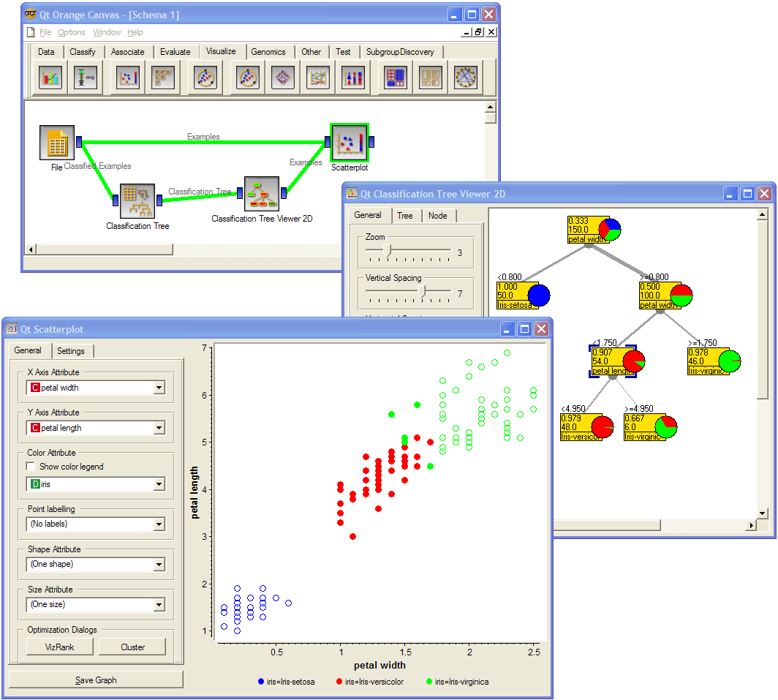Image resolution: width=778 pixels, height=700 pixels.
Task: Open the Options menu
Action: [x=72, y=32]
